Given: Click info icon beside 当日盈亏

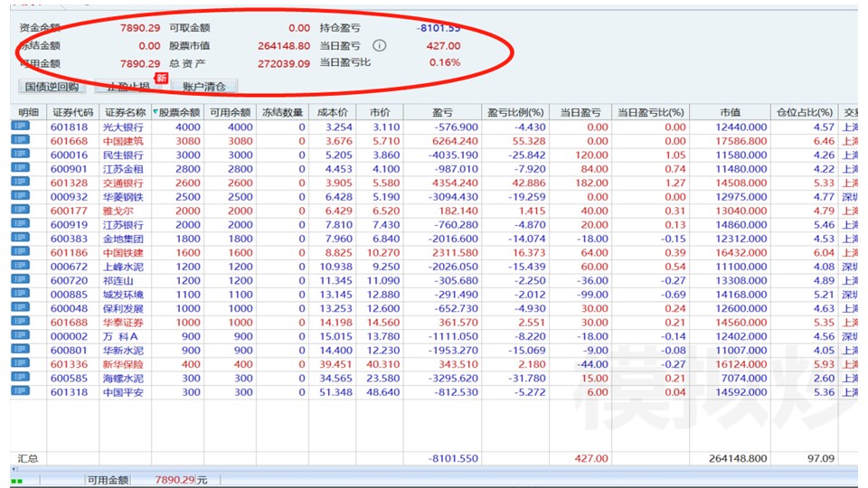Looking at the screenshot, I should [x=380, y=45].
